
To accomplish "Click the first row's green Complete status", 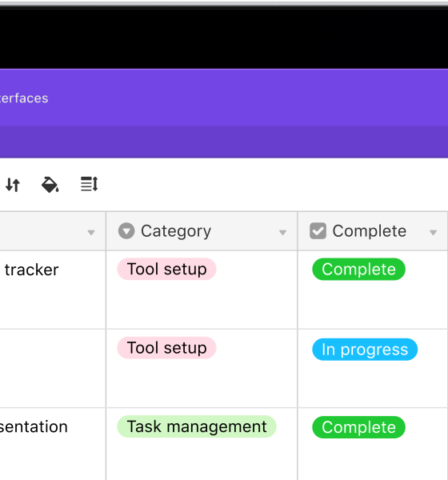I will (x=358, y=269).
